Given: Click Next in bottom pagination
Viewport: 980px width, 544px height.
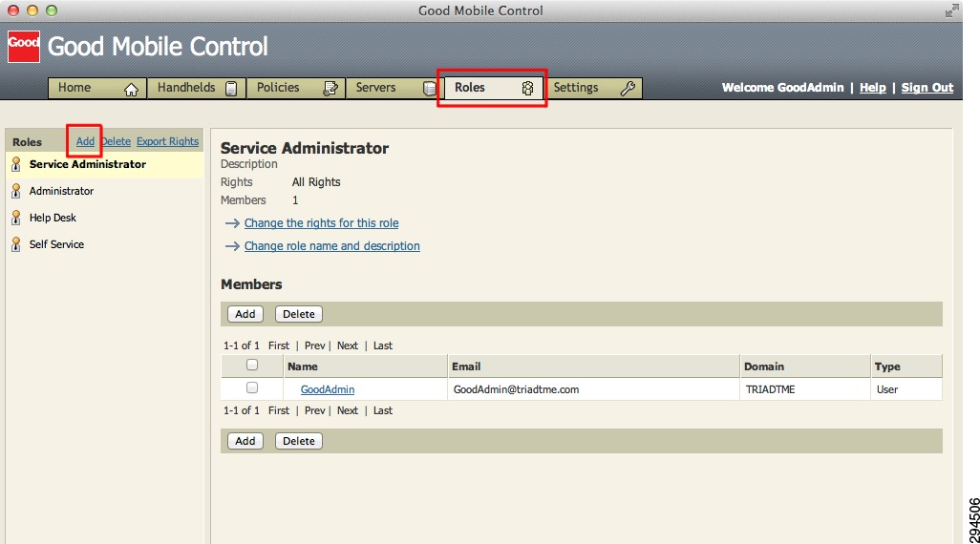Looking at the screenshot, I should coord(348,410).
